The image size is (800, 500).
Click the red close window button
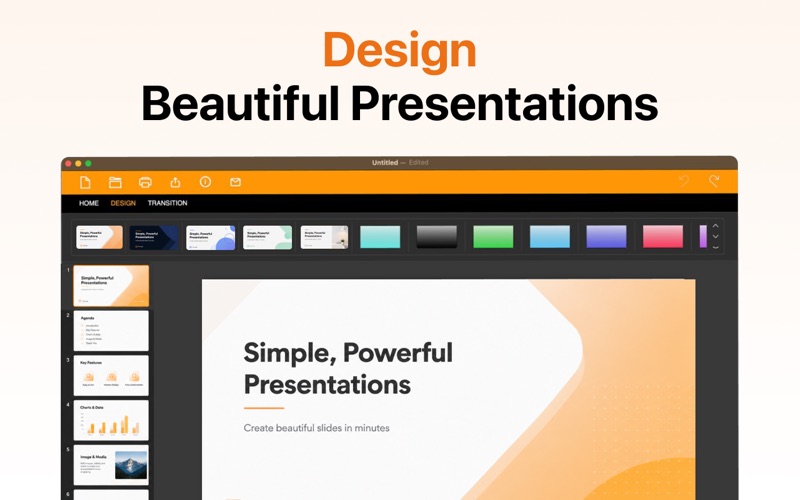68,163
